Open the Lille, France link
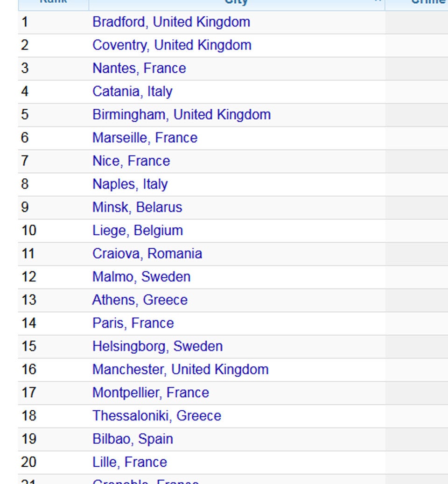 point(129,462)
